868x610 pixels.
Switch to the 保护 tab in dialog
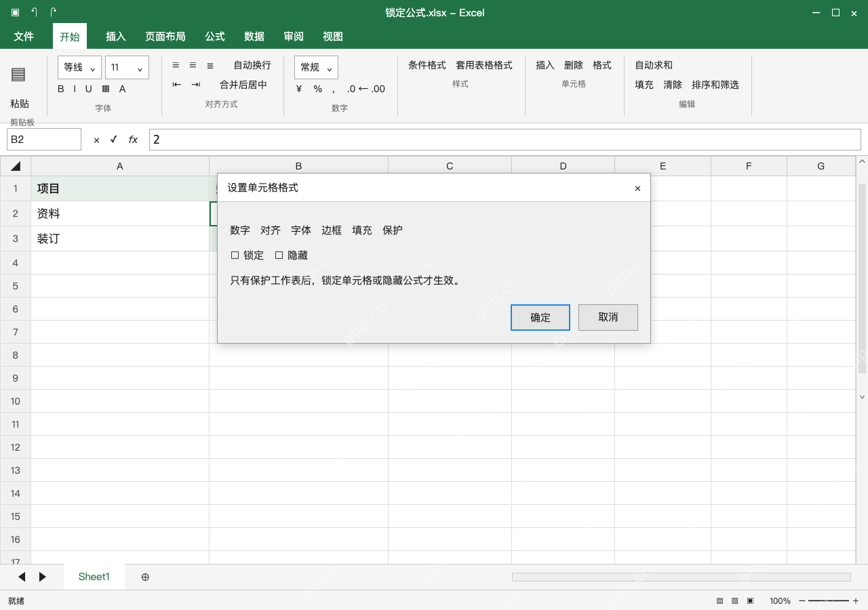393,230
